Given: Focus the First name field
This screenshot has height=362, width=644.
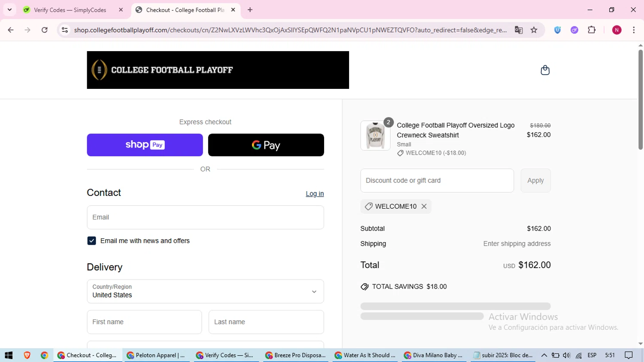Looking at the screenshot, I should 144,322.
